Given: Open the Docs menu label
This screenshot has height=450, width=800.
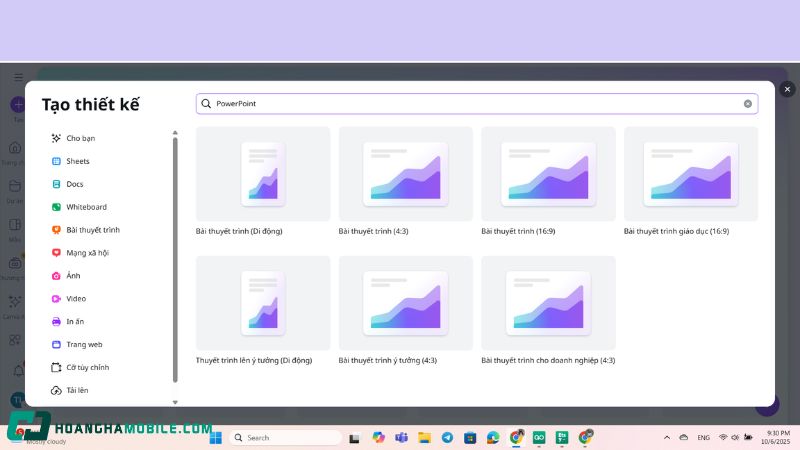Looking at the screenshot, I should coord(74,184).
